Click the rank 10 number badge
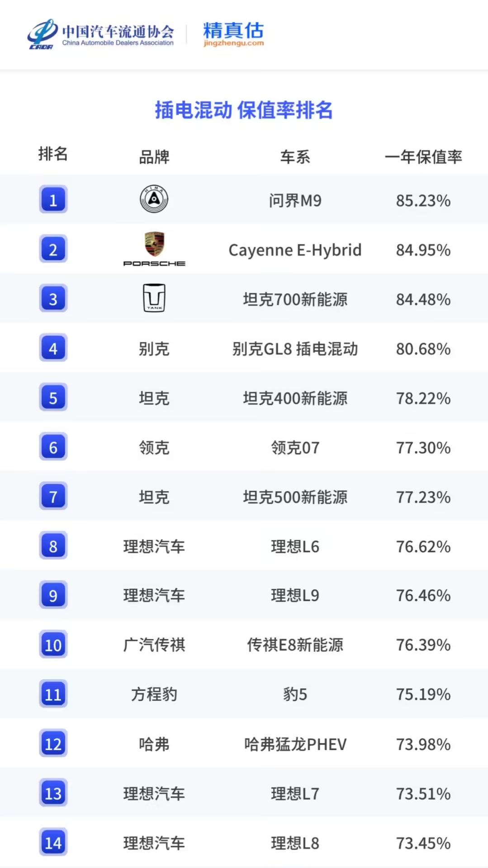Screen dimensions: 488x868 coord(53,644)
